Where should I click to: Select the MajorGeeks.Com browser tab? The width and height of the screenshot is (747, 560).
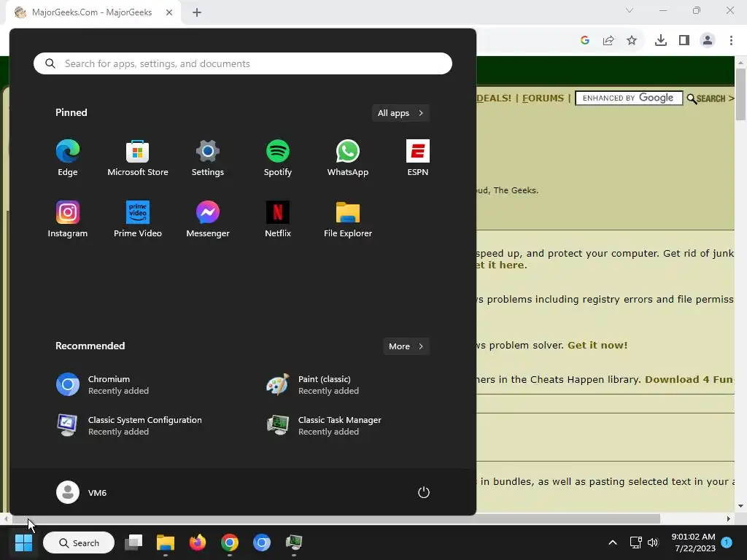93,12
